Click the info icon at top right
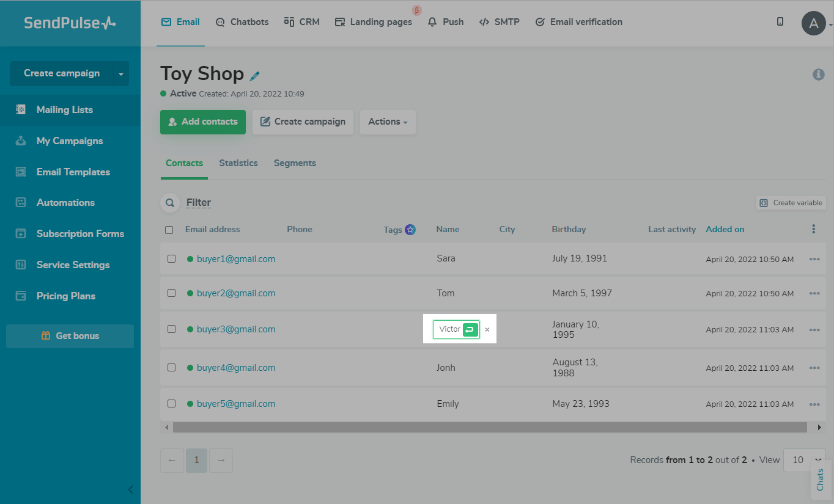The width and height of the screenshot is (834, 504). pyautogui.click(x=818, y=75)
